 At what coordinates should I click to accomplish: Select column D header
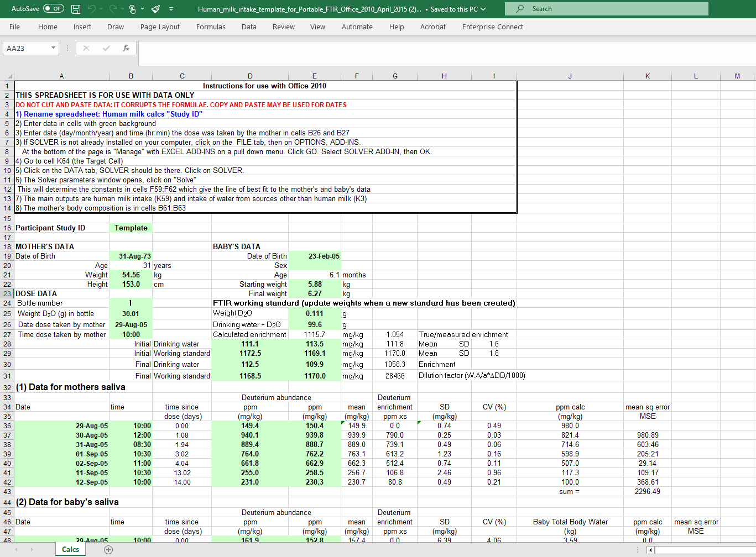[x=250, y=76]
